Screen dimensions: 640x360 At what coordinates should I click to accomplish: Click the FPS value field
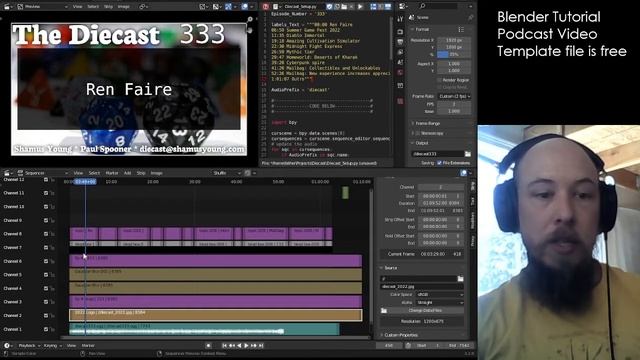454,104
